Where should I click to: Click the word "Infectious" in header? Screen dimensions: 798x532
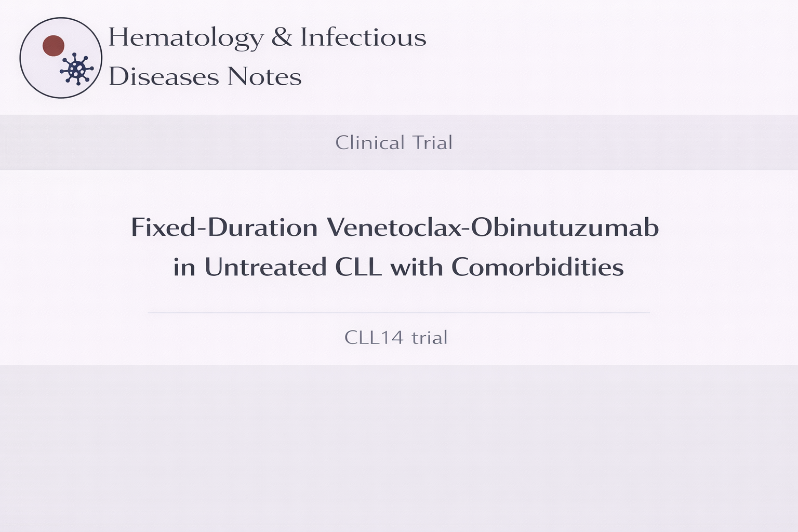pyautogui.click(x=363, y=37)
